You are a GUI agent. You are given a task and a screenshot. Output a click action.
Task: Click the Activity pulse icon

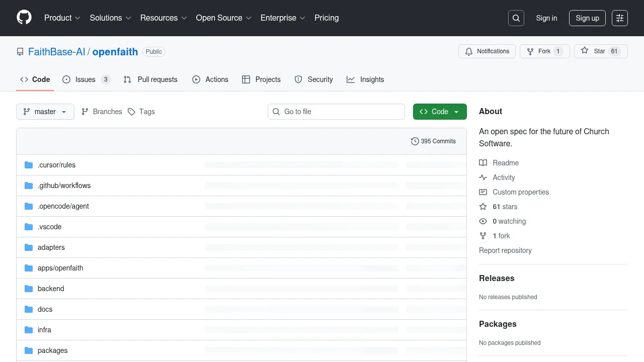pos(484,177)
